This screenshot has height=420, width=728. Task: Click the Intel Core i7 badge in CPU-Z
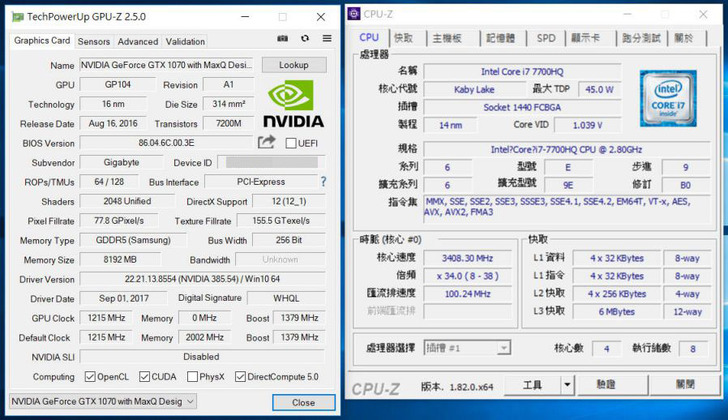click(668, 98)
